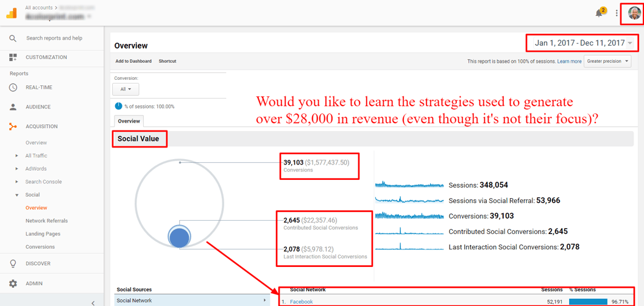Open the notifications bell icon
644x306 pixels.
tap(600, 13)
